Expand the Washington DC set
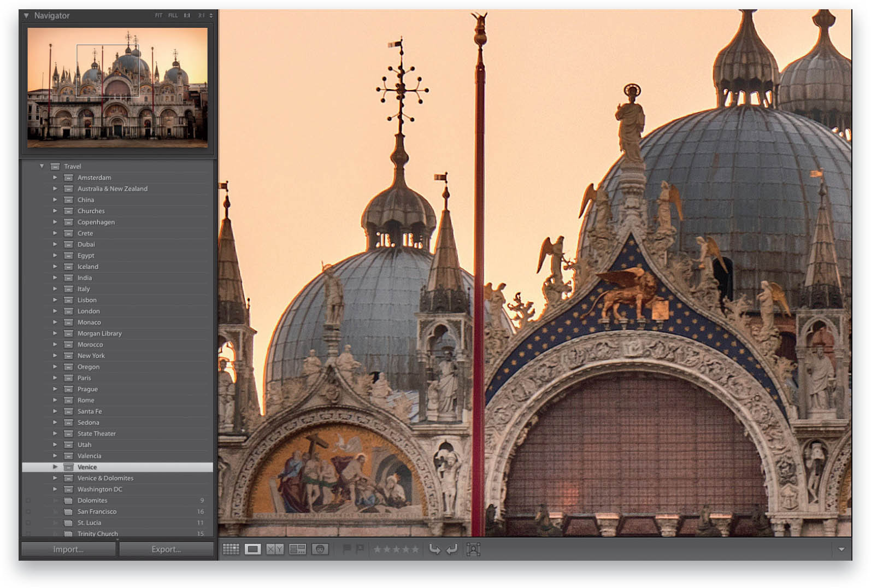 coord(55,489)
